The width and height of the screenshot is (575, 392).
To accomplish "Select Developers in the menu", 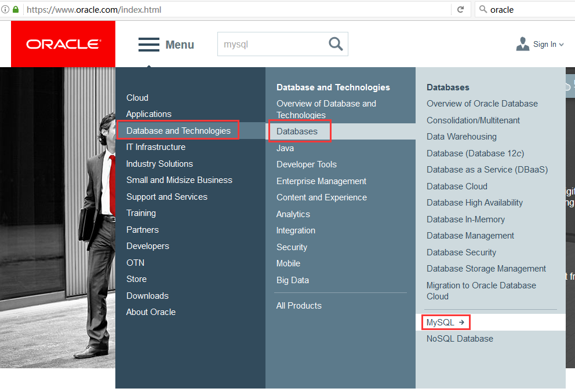I will click(x=148, y=246).
